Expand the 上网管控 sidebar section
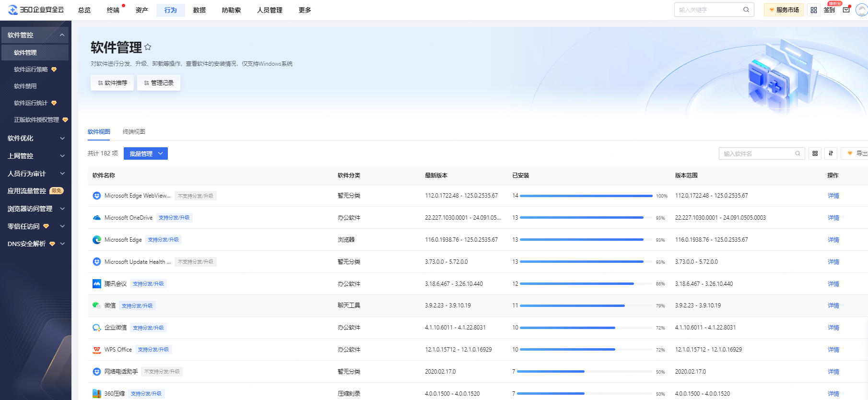Viewport: 868px width, 400px height. [x=62, y=156]
